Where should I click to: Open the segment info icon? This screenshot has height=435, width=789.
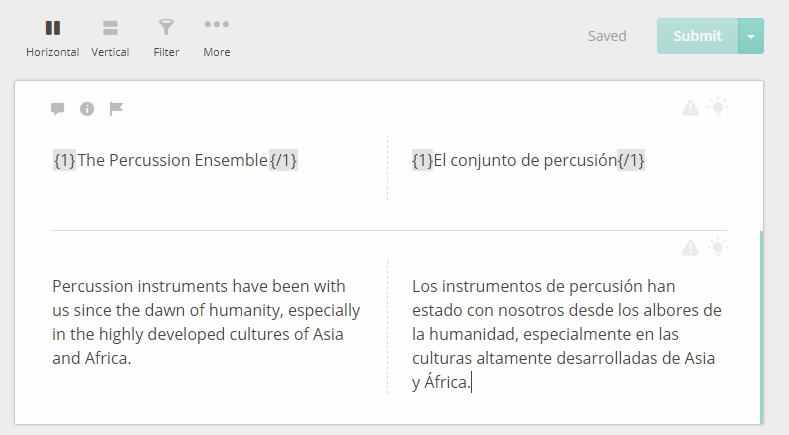click(87, 109)
